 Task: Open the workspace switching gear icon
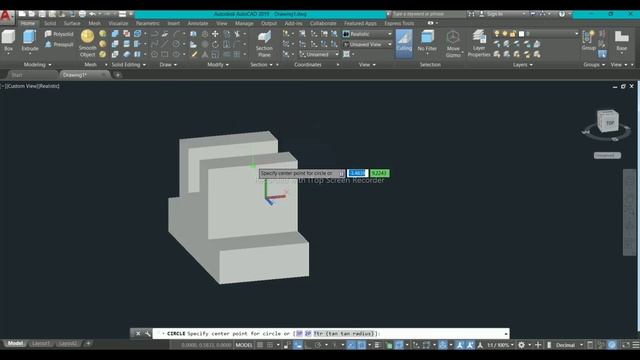pos(521,345)
